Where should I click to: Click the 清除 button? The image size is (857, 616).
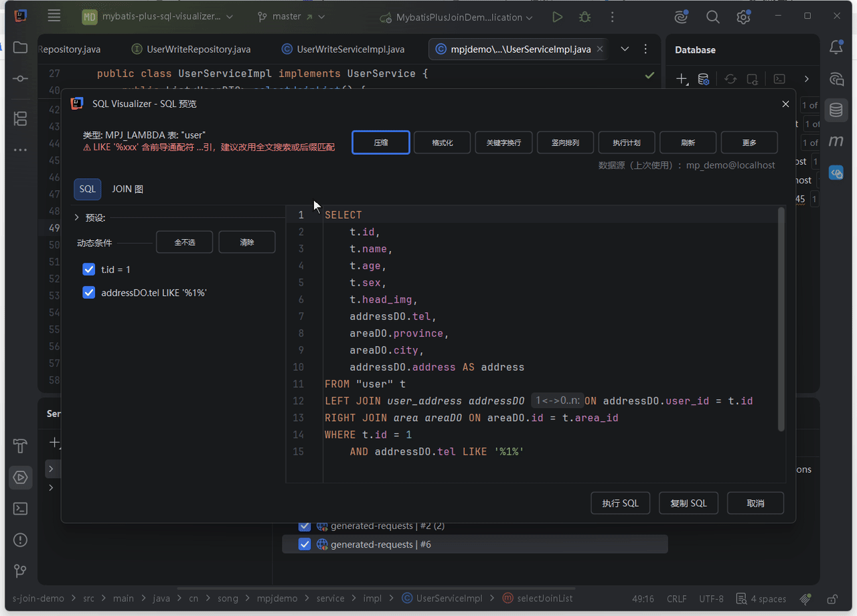pos(247,242)
